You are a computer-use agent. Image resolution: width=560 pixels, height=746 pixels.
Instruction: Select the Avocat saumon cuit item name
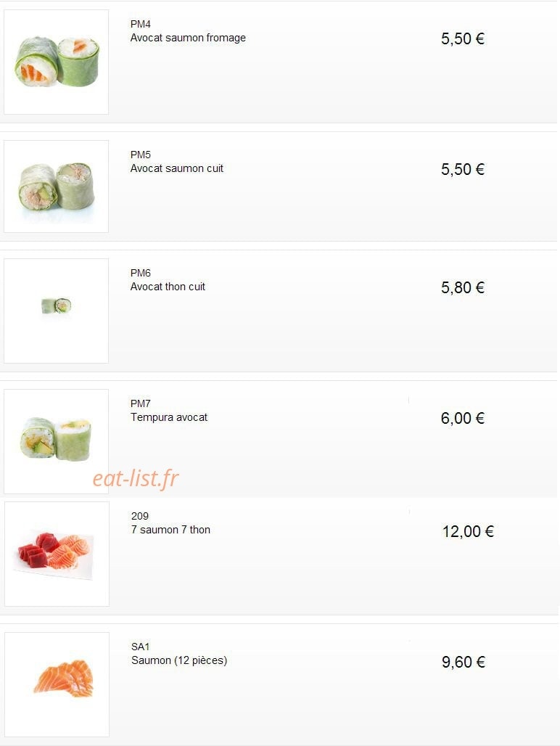click(x=176, y=168)
